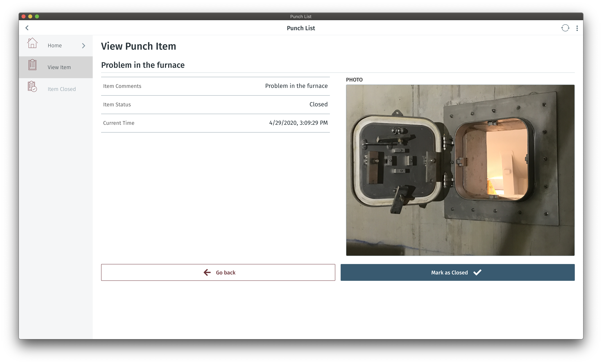Click the 'Current Time' label

[118, 123]
